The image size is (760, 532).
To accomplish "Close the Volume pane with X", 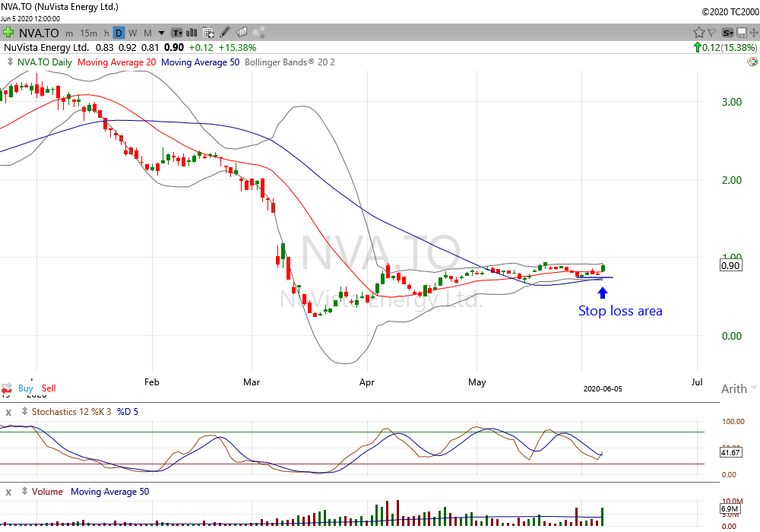I will pyautogui.click(x=8, y=492).
